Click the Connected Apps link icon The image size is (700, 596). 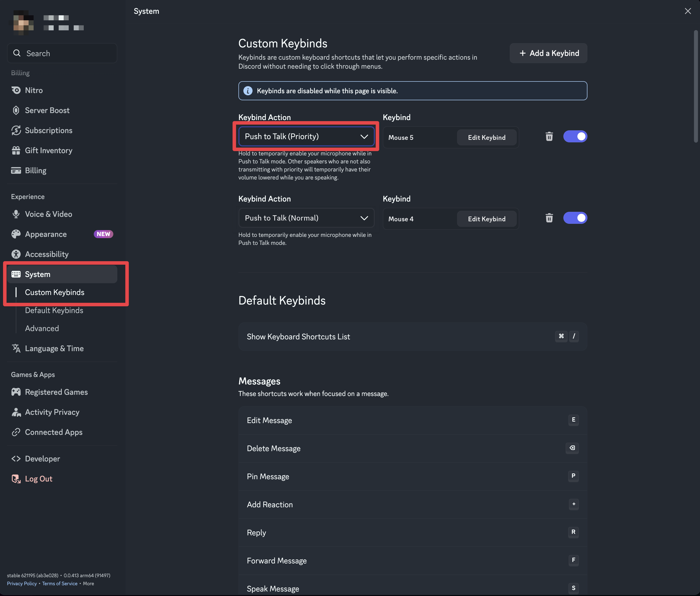pos(16,432)
